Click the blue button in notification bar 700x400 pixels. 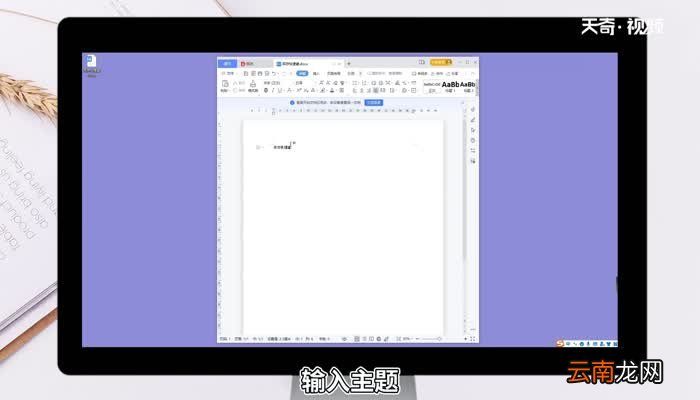pos(374,103)
